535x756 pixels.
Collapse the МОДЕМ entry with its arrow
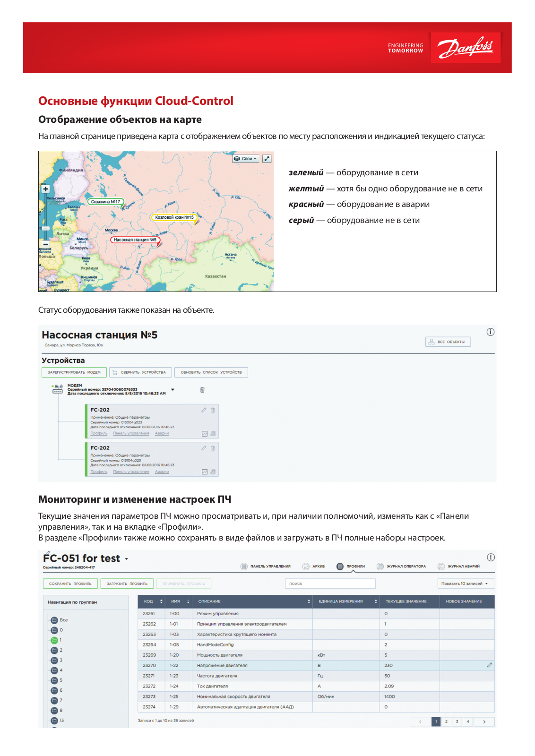[173, 390]
